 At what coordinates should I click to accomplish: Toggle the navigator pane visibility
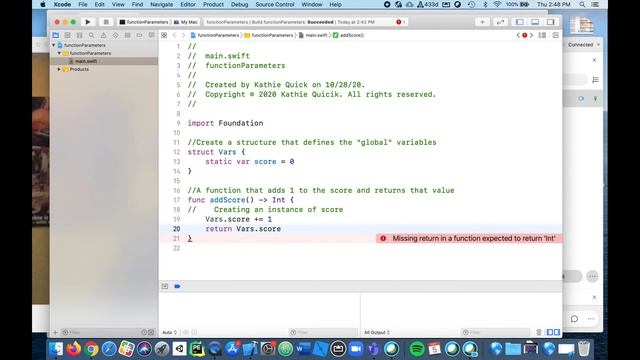[520, 22]
